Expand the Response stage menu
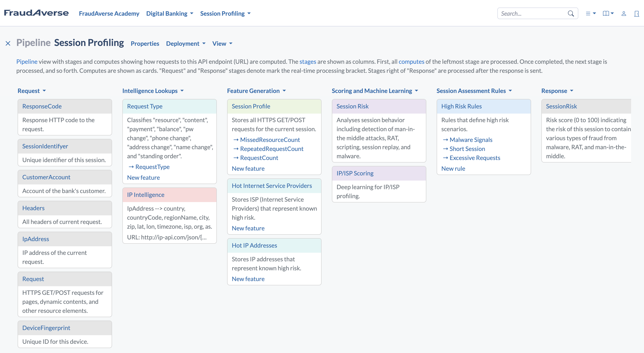This screenshot has height=353, width=644. tap(557, 91)
